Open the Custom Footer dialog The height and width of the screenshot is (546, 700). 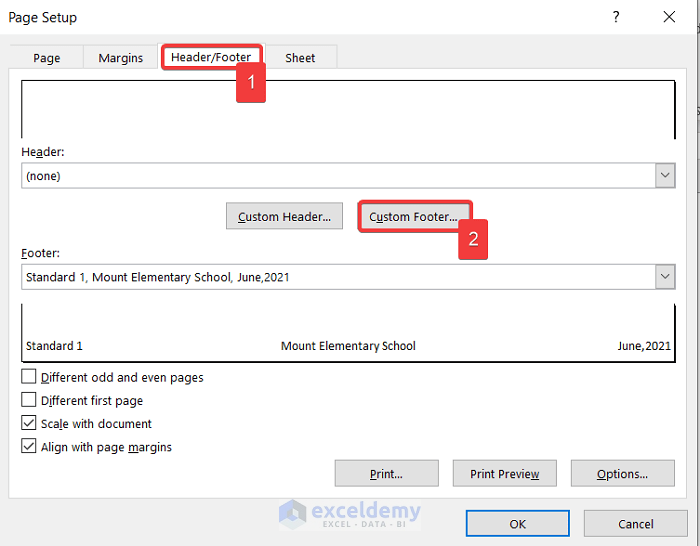tap(413, 216)
